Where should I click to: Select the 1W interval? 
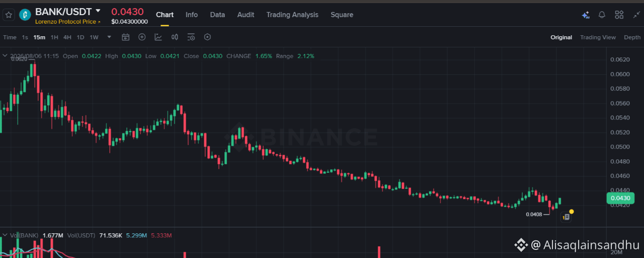[x=94, y=37]
